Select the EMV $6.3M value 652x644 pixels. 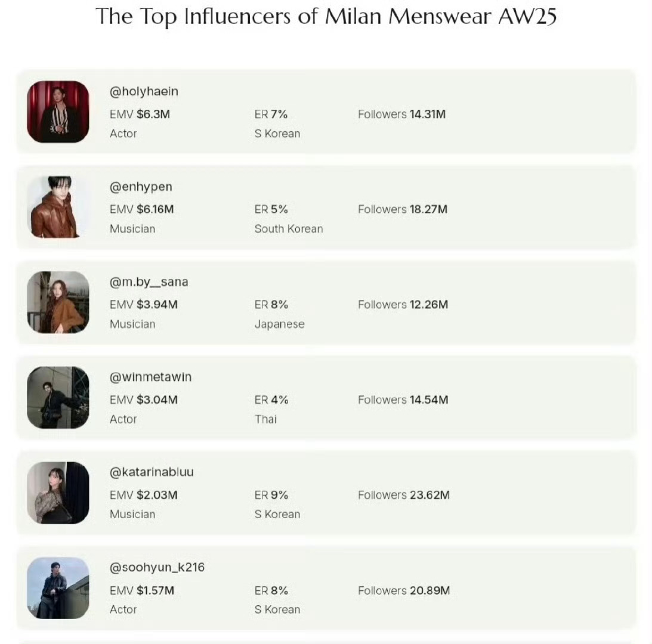pos(140,114)
